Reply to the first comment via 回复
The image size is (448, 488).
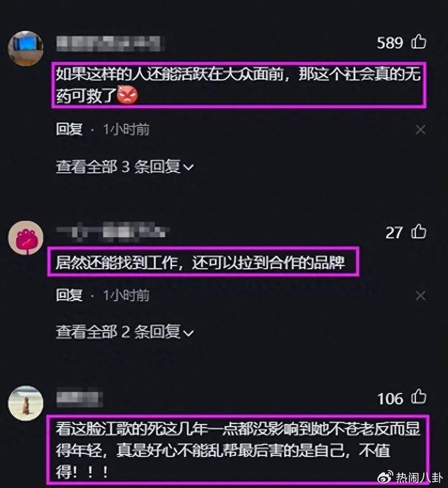click(69, 129)
